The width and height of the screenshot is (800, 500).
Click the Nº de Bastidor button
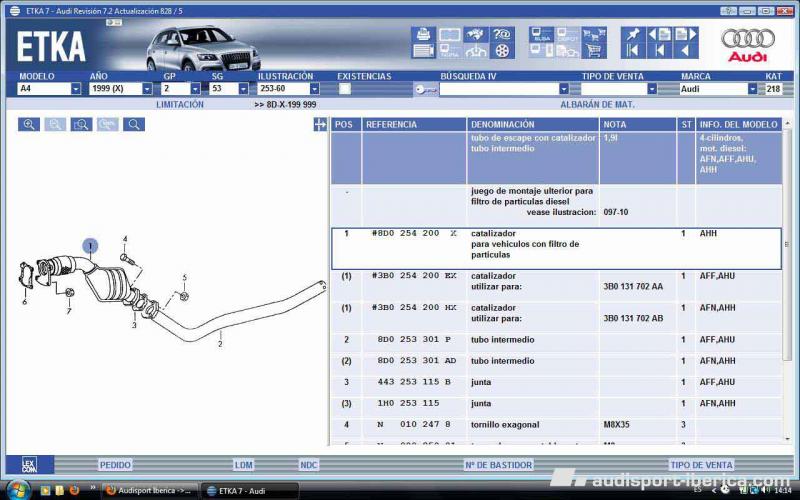(x=498, y=465)
